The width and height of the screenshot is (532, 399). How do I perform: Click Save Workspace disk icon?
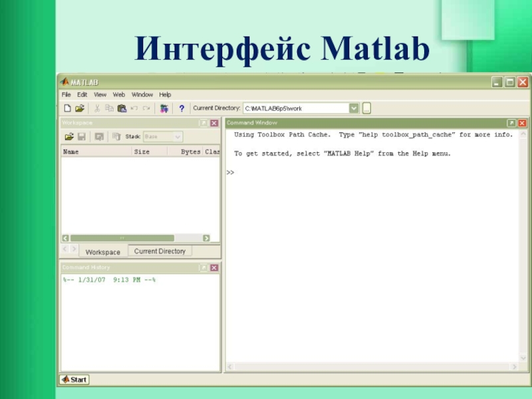click(x=82, y=137)
